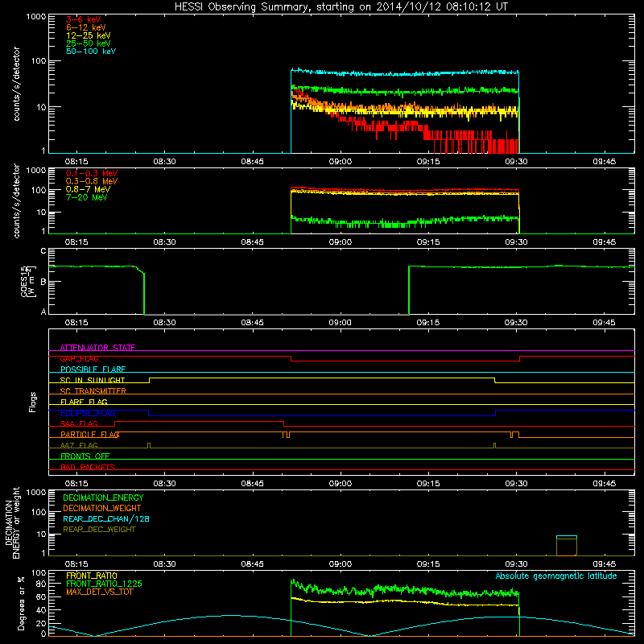Click the 7-20 MeV green count-rate trace
This screenshot has height=644, width=644.
[405, 222]
